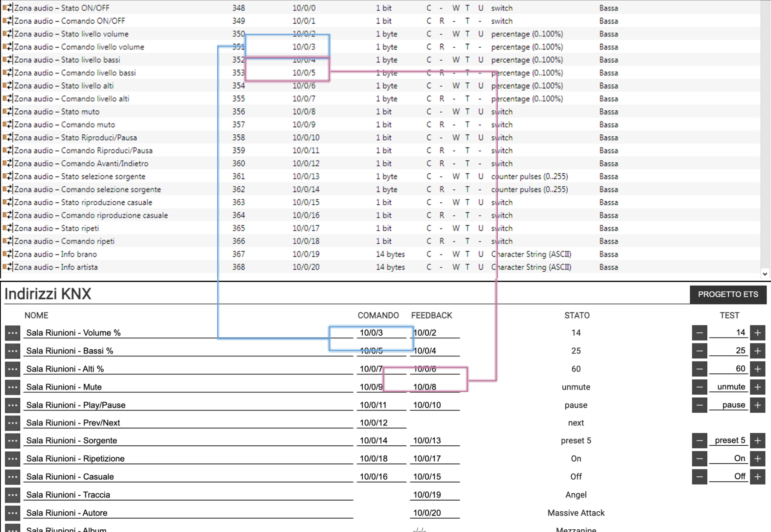Increase Volume % test value with plus
This screenshot has height=532, width=771.
[758, 333]
